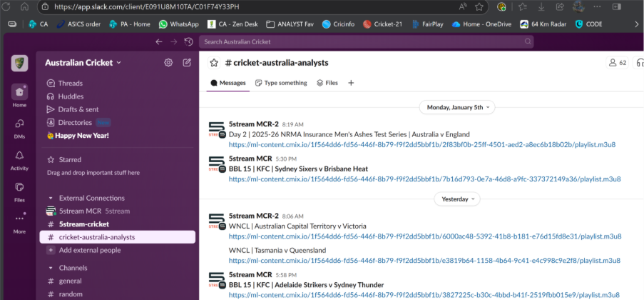Open the Adelaide Strikers v Sydney Thunder playlist link
The width and height of the screenshot is (644, 300).
point(424,295)
